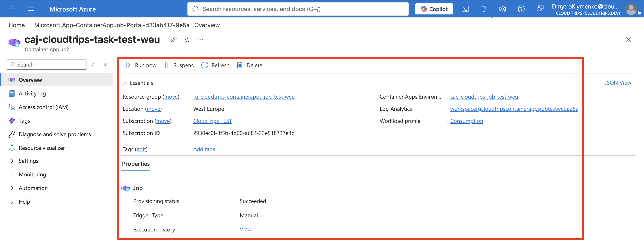Open the feedback icon in the header
The height and width of the screenshot is (244, 644).
tap(540, 9)
